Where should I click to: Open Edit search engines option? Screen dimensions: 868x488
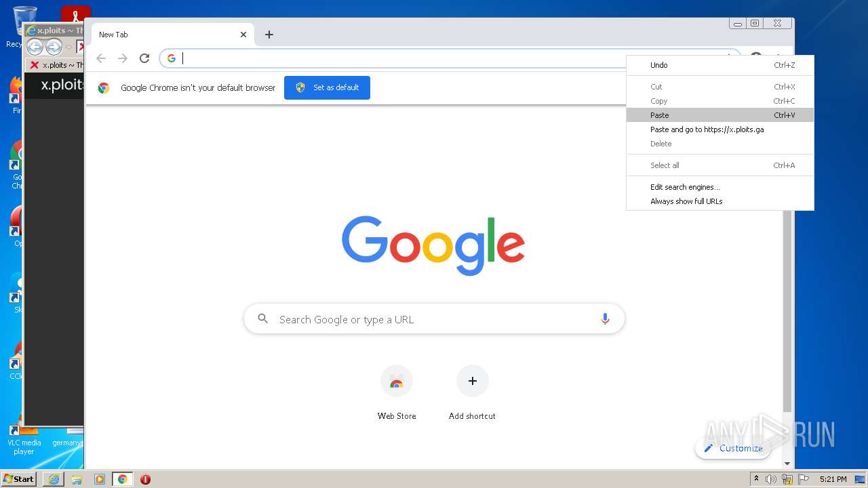pyautogui.click(x=720, y=187)
